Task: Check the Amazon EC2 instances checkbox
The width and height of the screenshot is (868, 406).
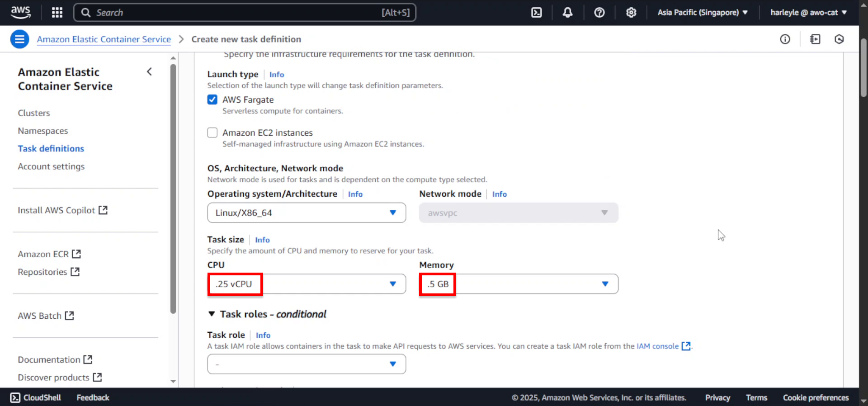Action: point(212,132)
